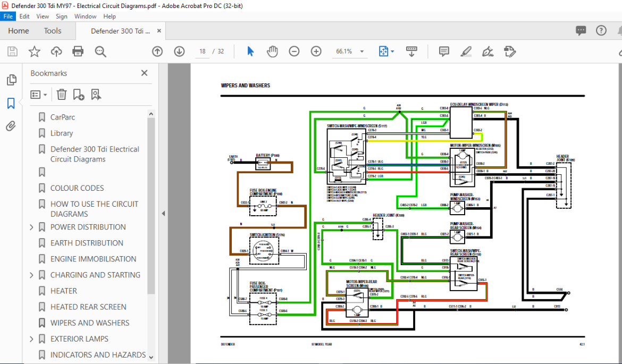Expand the EXTERIOR LAMPS bookmark

click(x=31, y=339)
